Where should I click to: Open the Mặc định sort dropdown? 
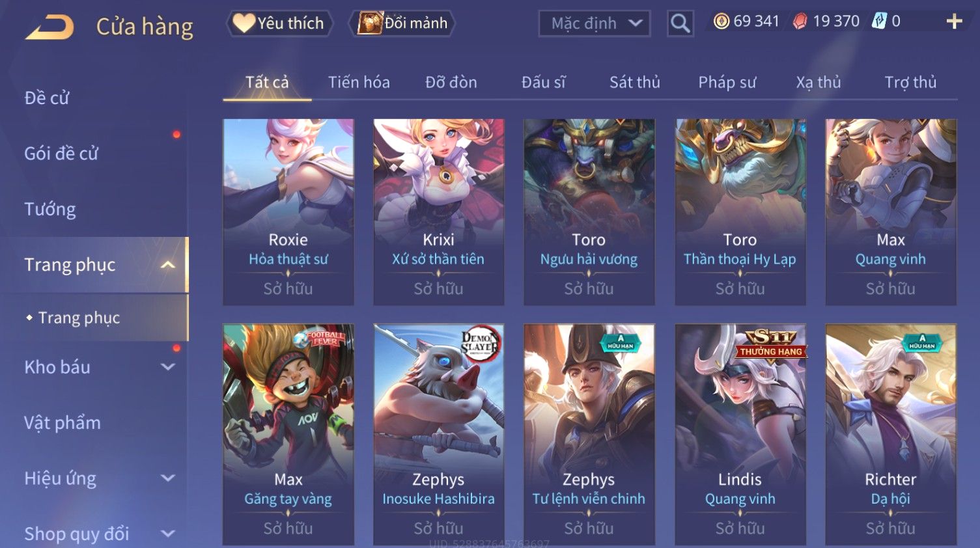(x=594, y=24)
